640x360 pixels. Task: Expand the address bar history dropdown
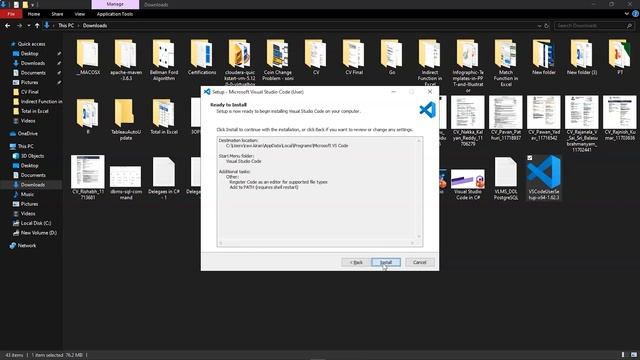(x=539, y=26)
